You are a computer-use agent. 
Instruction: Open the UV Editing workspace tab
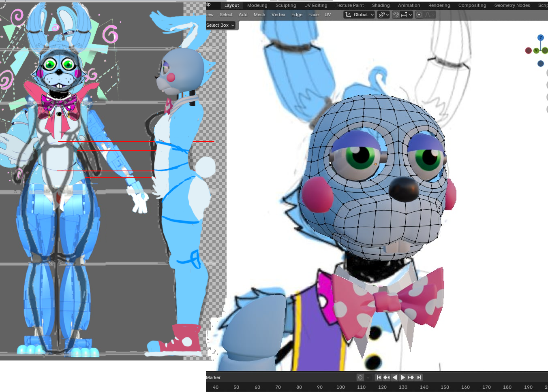(316, 5)
